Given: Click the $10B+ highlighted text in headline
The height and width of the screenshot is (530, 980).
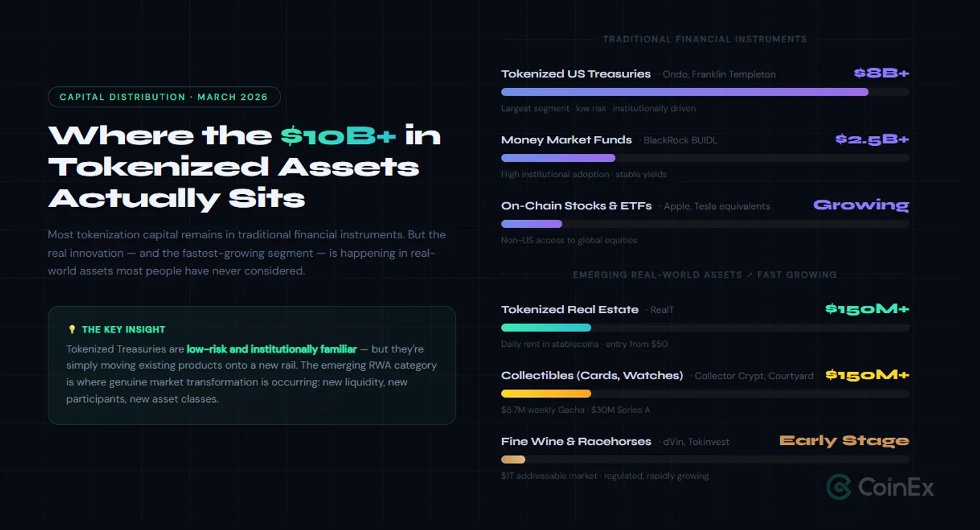Looking at the screenshot, I should coord(338,135).
